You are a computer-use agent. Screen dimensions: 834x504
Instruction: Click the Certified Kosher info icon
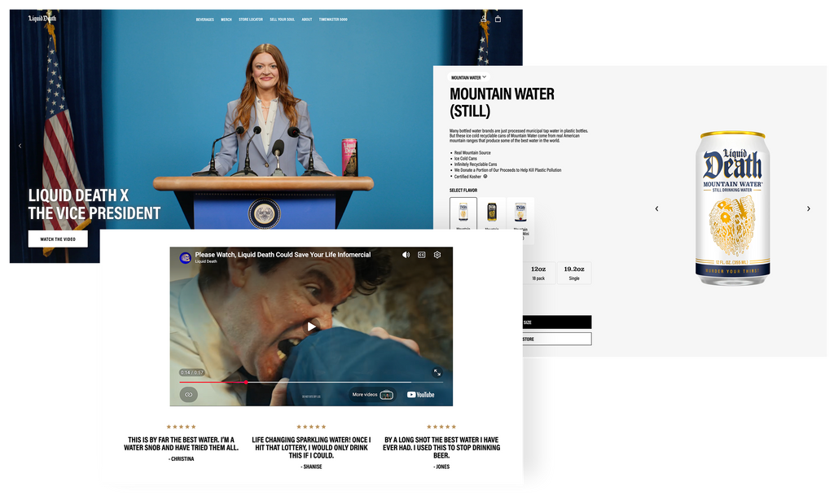pyautogui.click(x=485, y=176)
